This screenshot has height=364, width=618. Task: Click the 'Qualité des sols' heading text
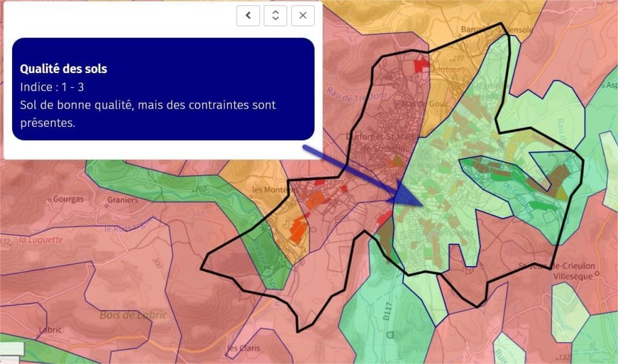tap(63, 69)
